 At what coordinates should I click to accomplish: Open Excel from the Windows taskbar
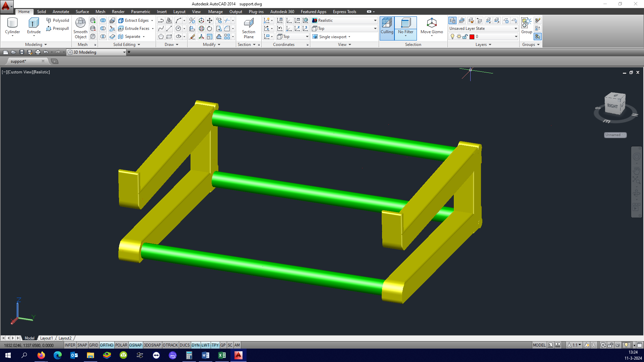pos(222,355)
